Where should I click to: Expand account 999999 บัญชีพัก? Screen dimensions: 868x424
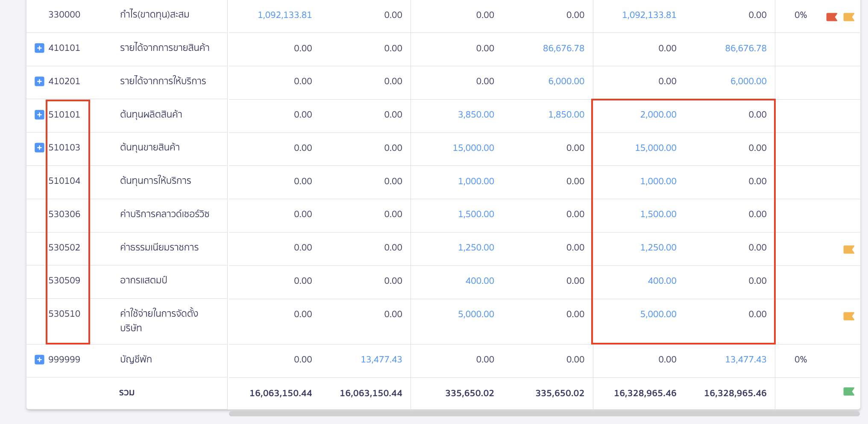click(x=39, y=359)
